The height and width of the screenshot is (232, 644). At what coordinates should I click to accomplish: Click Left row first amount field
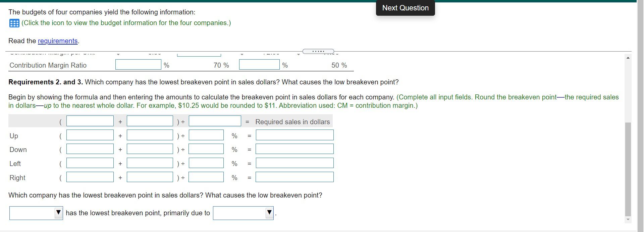click(90, 163)
